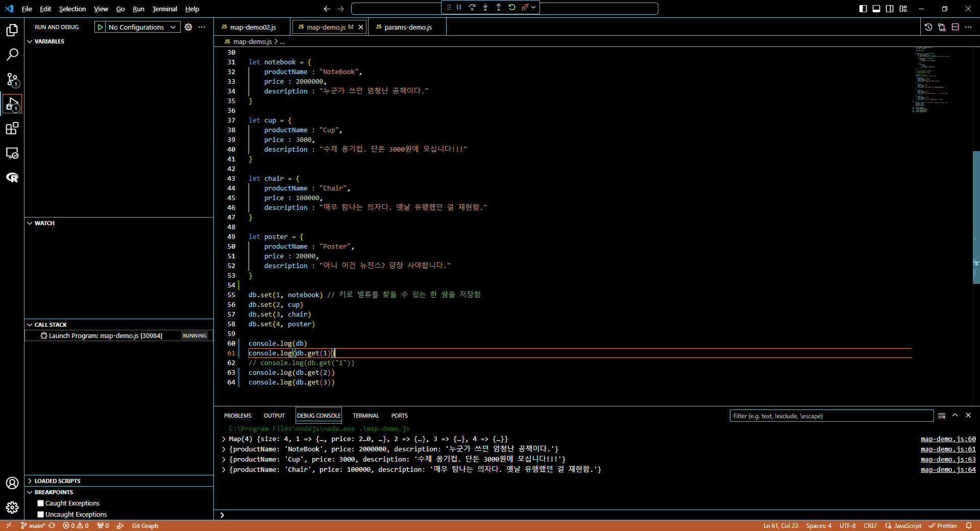Enable Caught Exceptions breakpoint
The image size is (980, 531).
pyautogui.click(x=41, y=503)
